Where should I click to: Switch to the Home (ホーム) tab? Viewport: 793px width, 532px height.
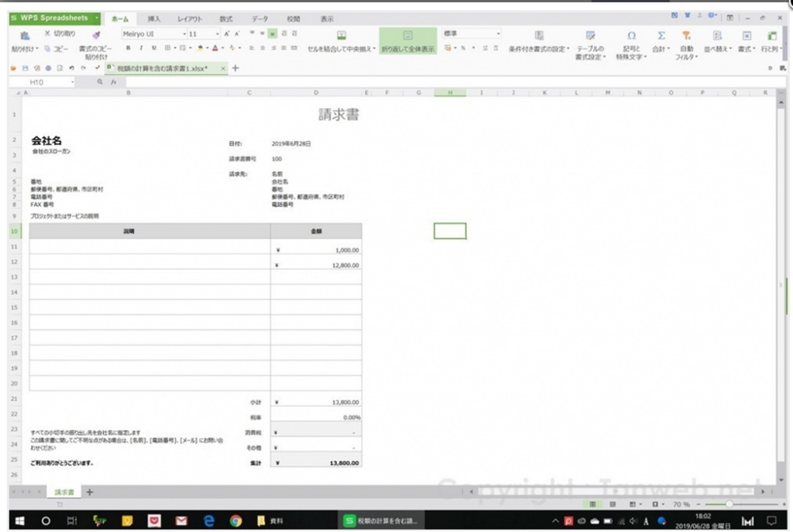[120, 19]
